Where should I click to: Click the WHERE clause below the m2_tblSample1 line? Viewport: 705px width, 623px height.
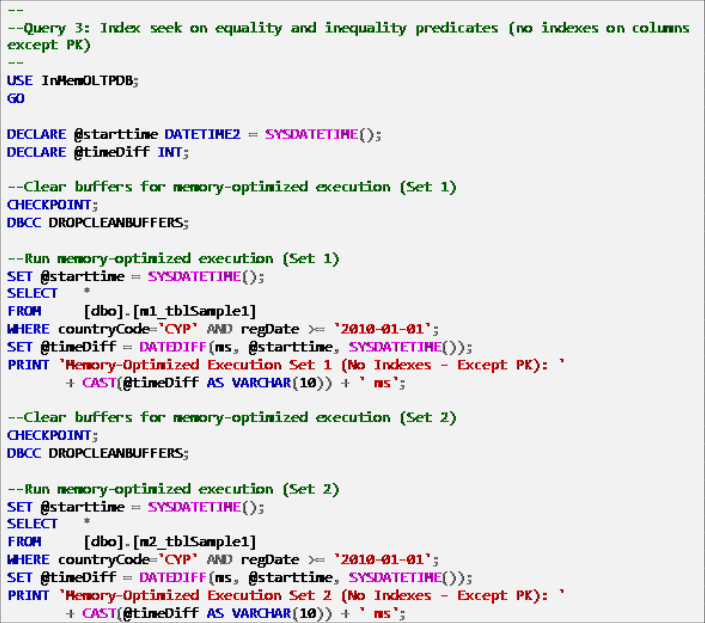pos(223,560)
